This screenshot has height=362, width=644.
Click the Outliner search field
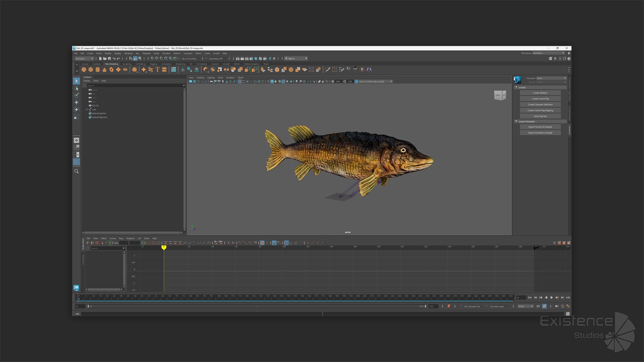click(x=136, y=85)
